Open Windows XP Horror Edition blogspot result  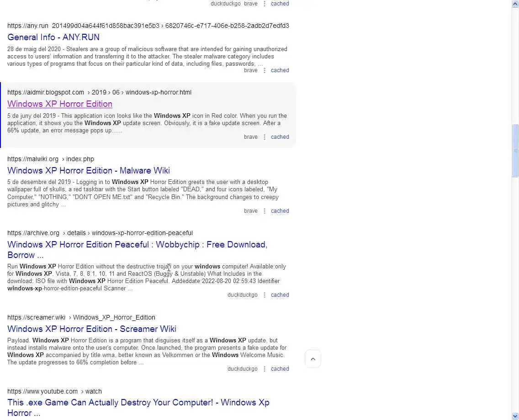coord(59,104)
